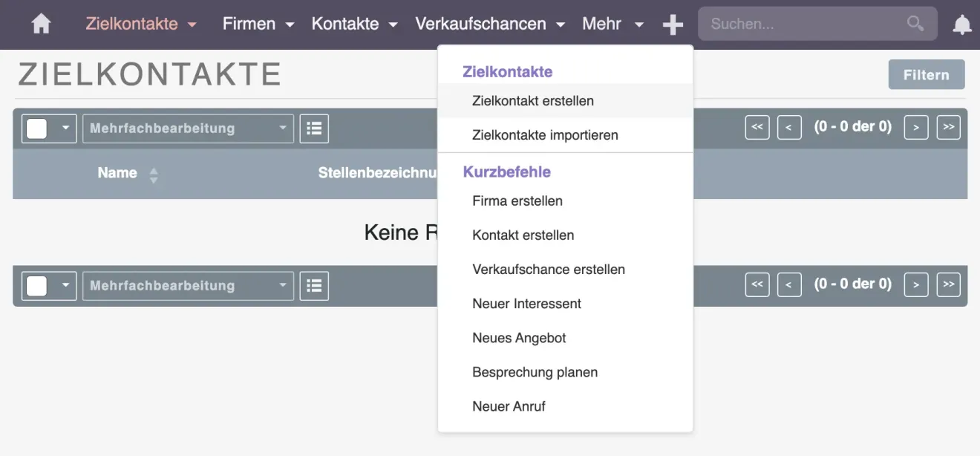
Task: Click the magnifying glass search icon
Action: [914, 23]
